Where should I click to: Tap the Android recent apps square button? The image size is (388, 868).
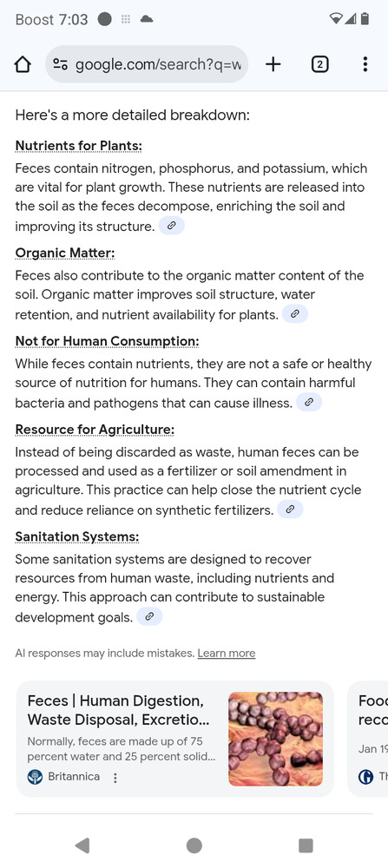pyautogui.click(x=306, y=845)
